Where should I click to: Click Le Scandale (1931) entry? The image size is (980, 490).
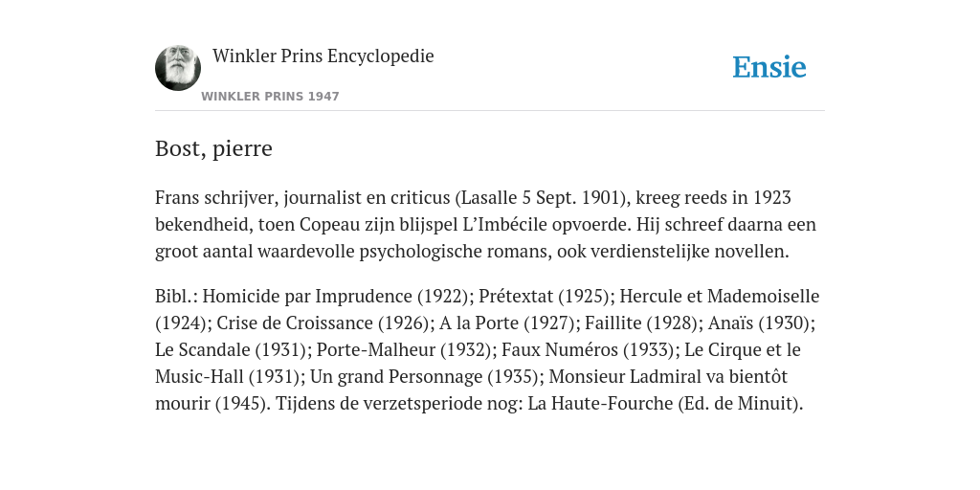(x=229, y=350)
